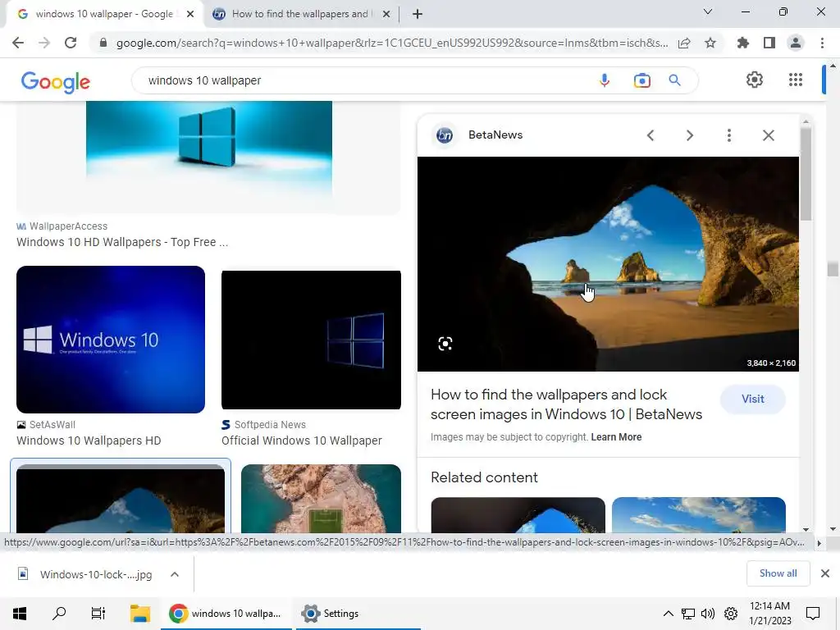840x630 pixels.
Task: Open File Explorer from the taskbar
Action: coord(140,614)
